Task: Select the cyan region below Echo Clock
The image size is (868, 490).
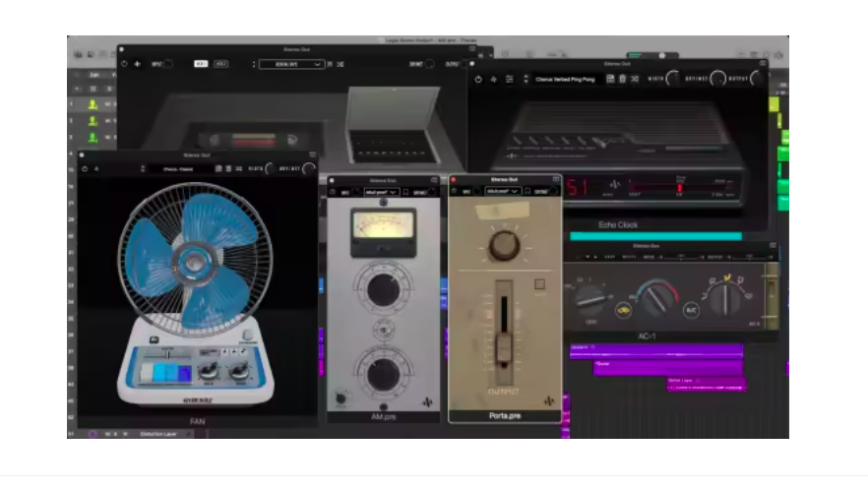Action: tap(656, 236)
